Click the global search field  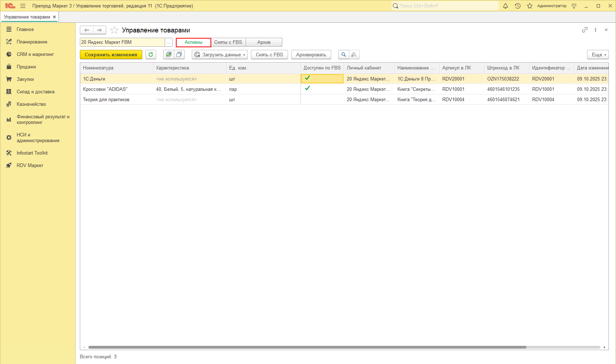[445, 6]
